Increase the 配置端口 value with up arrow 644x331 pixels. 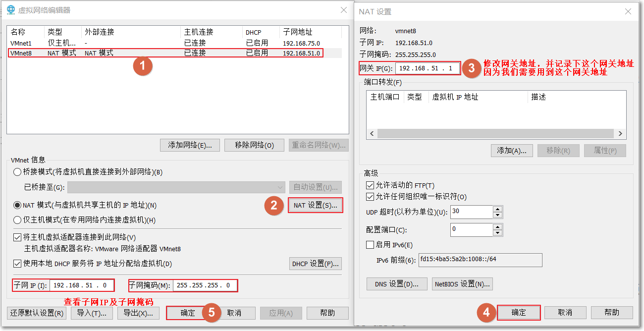coord(498,226)
